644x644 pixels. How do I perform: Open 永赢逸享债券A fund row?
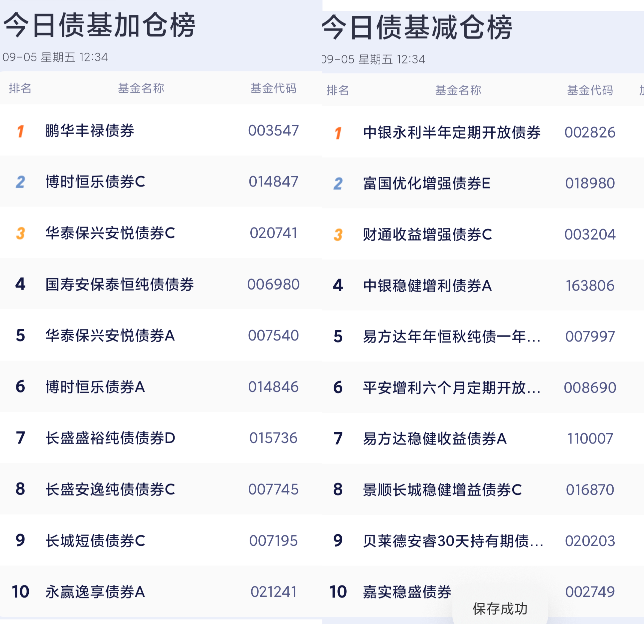pos(161,592)
